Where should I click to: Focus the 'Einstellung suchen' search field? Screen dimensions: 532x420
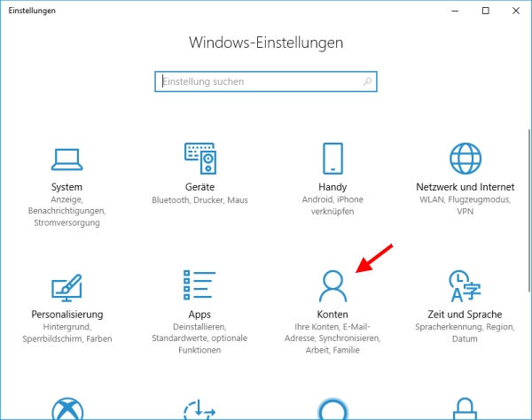pos(266,82)
